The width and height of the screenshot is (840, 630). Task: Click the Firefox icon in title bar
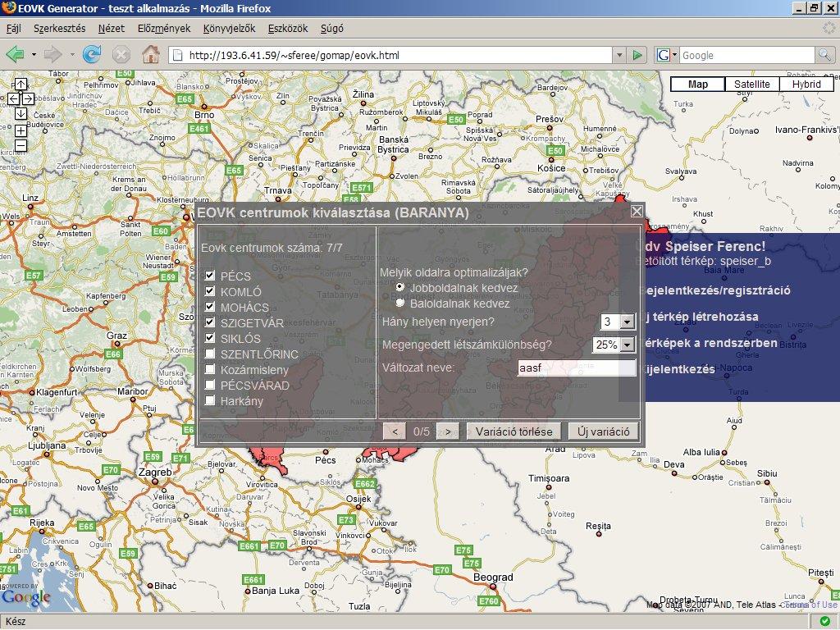click(8, 8)
